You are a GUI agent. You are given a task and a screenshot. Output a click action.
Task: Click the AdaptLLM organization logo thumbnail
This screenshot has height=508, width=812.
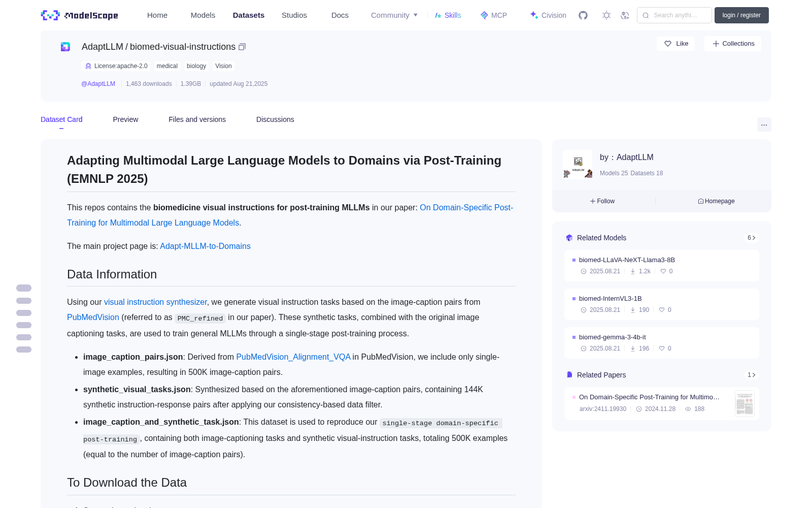point(578,165)
